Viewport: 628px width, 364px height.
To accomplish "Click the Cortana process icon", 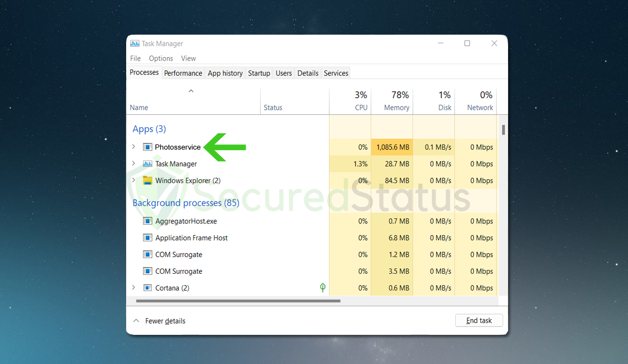I will coord(147,288).
